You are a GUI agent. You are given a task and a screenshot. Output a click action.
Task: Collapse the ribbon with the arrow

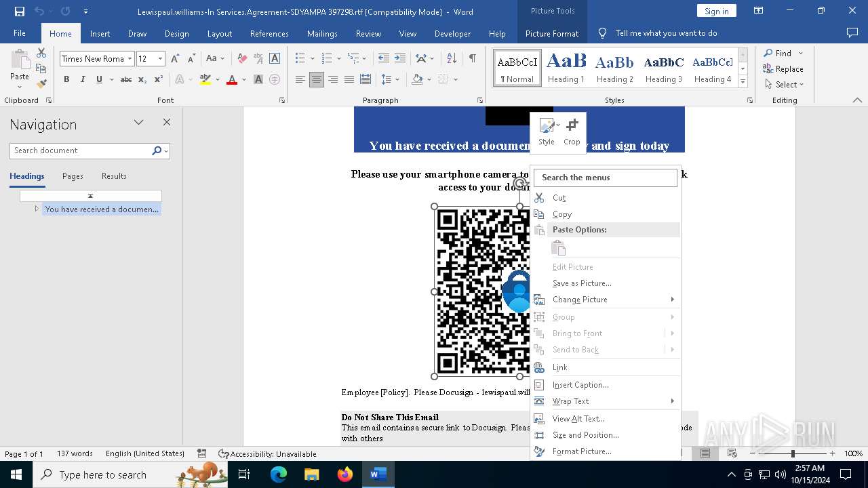pyautogui.click(x=857, y=100)
